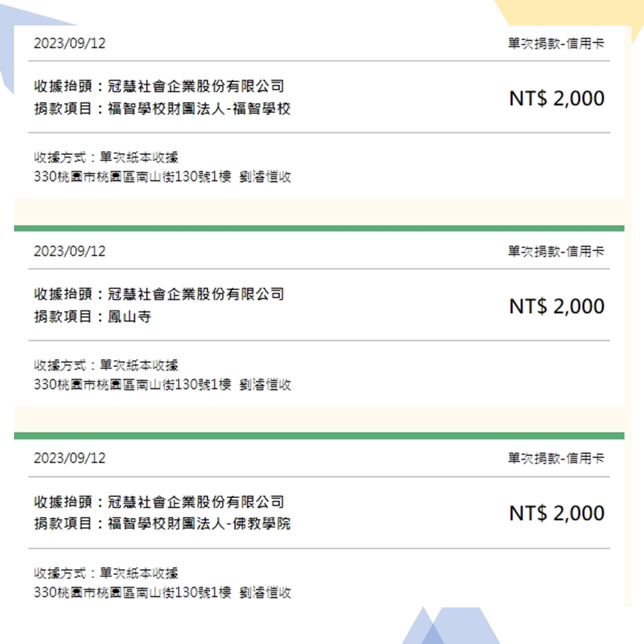This screenshot has height=644, width=644.
Task: Select 單次捐款-信用卡 label in the 福智學校 record
Action: click(556, 43)
